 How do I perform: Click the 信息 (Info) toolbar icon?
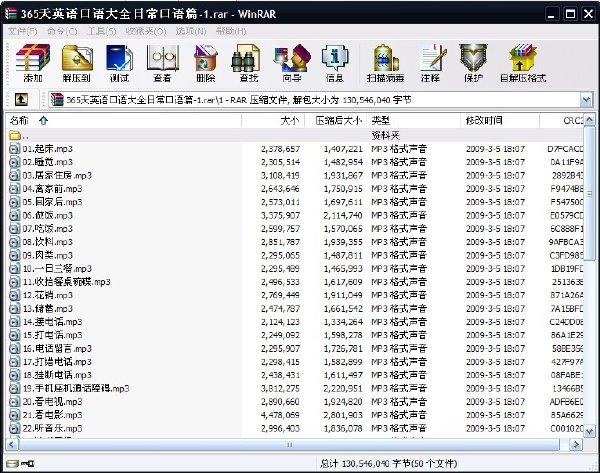(x=335, y=58)
